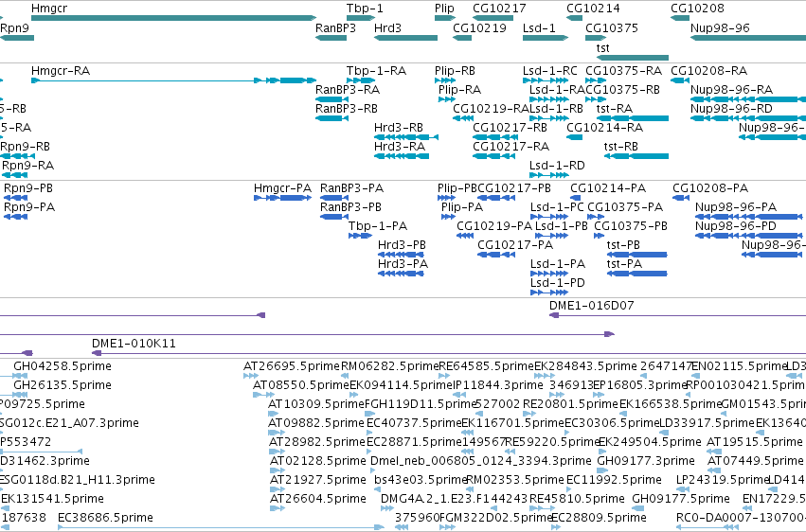Select the CG10208-RA transcript label

708,71
